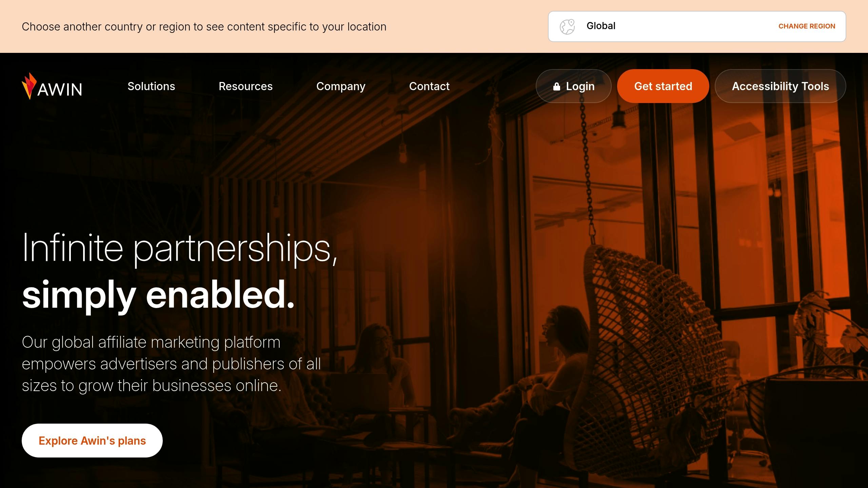Click the Login button
The image size is (868, 488).
click(x=574, y=86)
